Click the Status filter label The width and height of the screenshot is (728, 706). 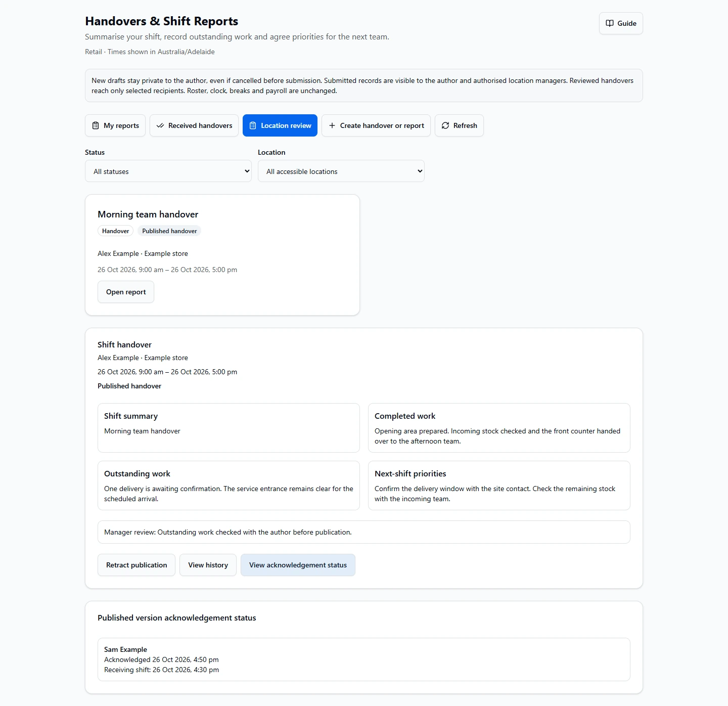[x=95, y=152]
